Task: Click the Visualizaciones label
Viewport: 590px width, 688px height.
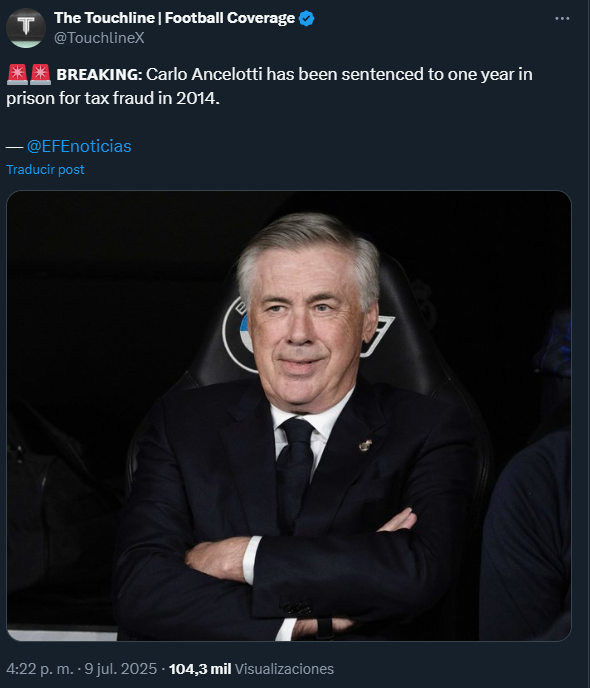Action: (284, 669)
